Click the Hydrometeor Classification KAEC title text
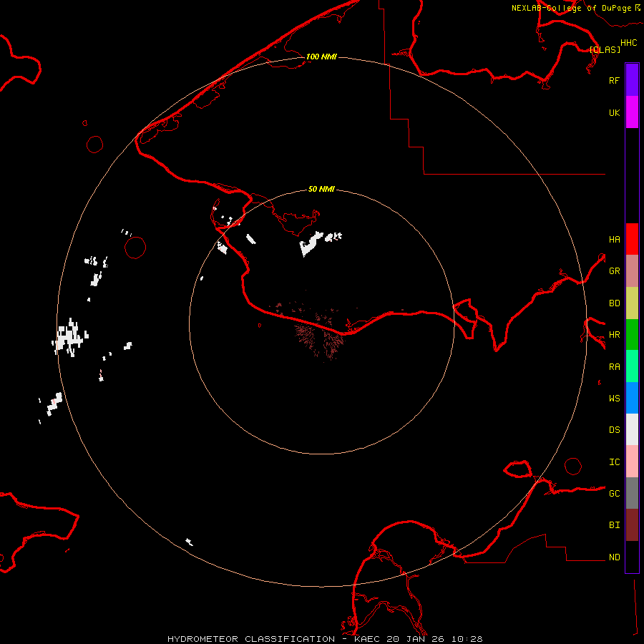This screenshot has height=644, width=644. [x=325, y=639]
